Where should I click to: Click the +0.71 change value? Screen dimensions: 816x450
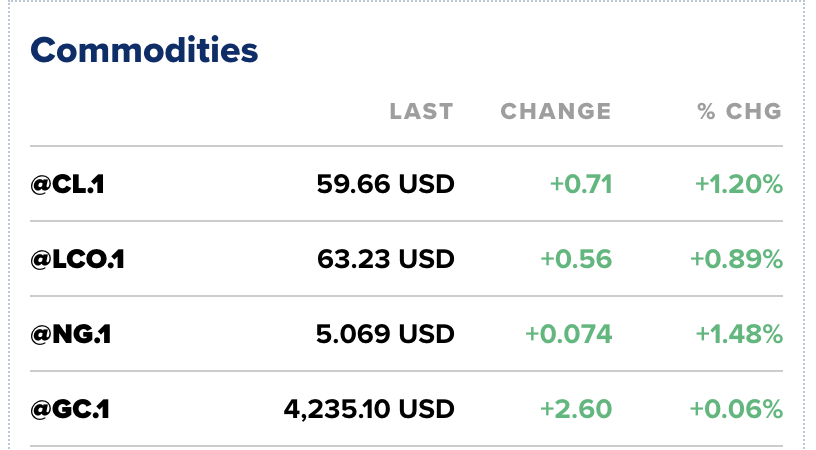(x=581, y=184)
